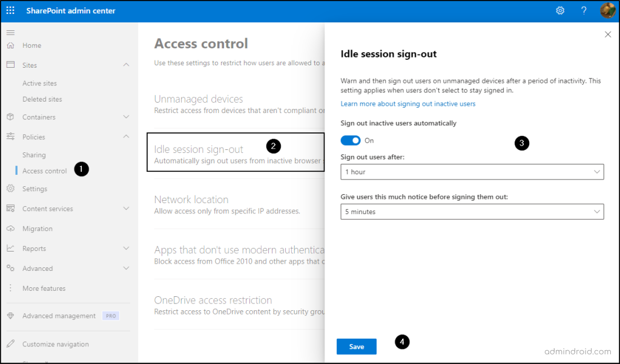This screenshot has width=620, height=364.
Task: Select Access control in the sidebar
Action: (44, 171)
